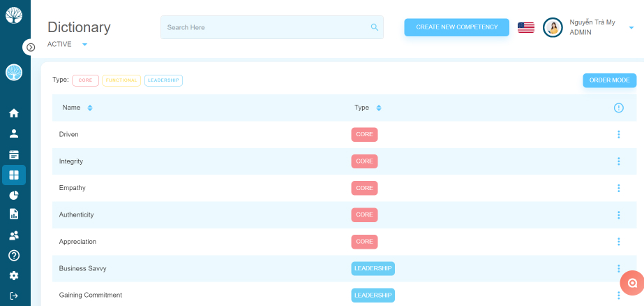The image size is (644, 306).
Task: Click the CORE badge in Appreciation row
Action: (x=364, y=242)
